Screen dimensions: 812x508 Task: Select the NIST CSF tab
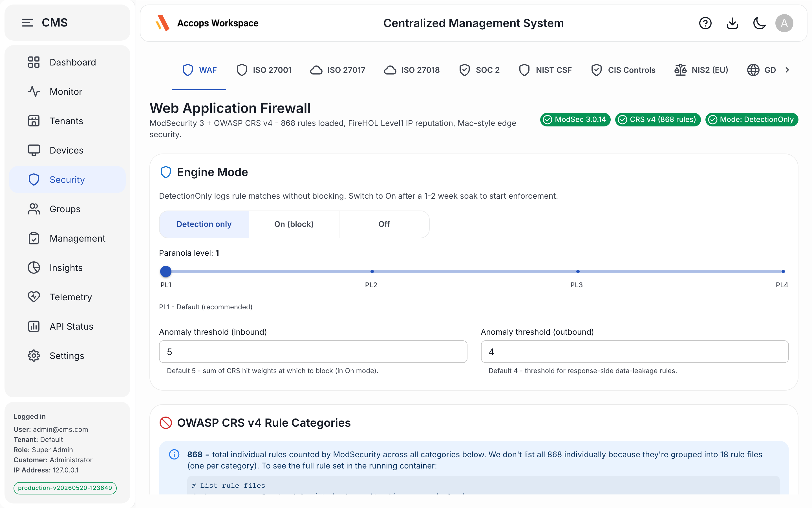(545, 70)
